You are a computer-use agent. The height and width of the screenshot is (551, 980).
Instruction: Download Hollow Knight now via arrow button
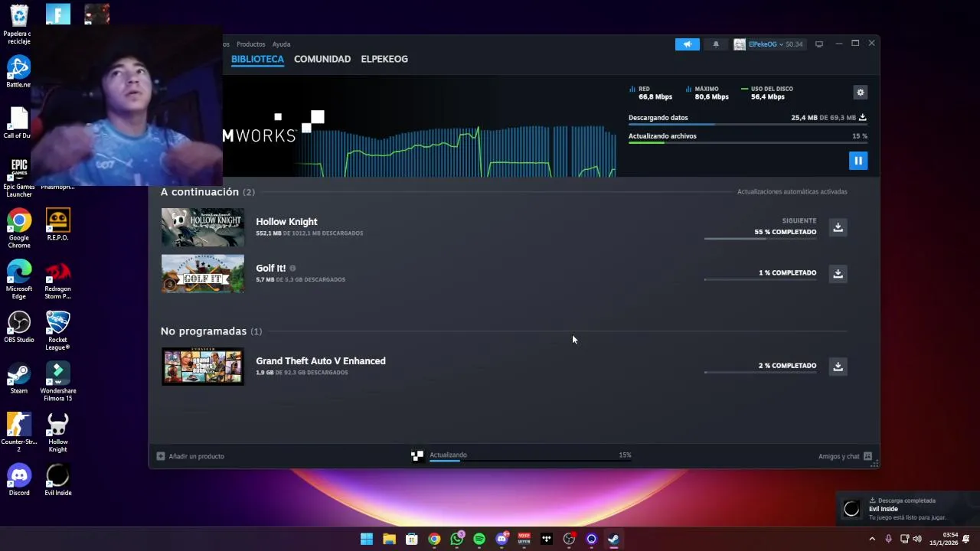(838, 227)
